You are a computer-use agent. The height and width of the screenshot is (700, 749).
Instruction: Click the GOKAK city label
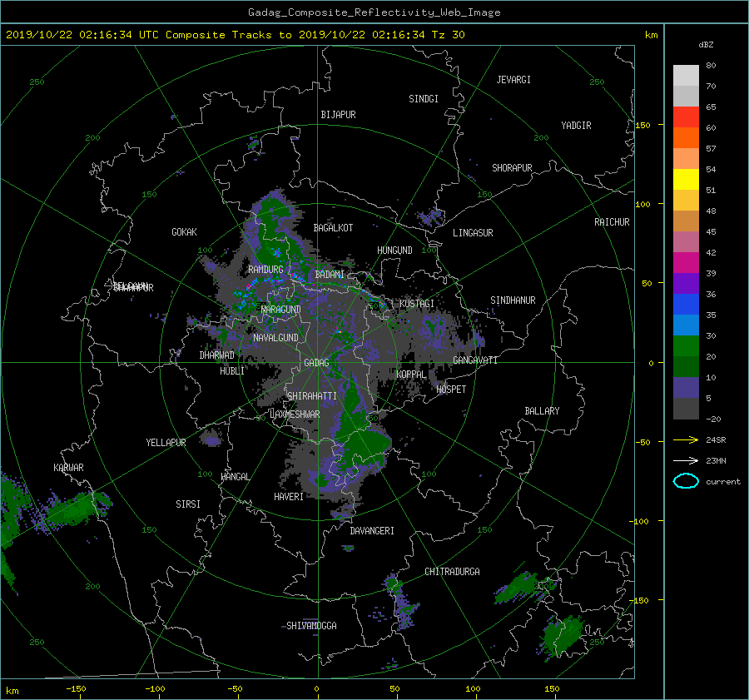[185, 232]
